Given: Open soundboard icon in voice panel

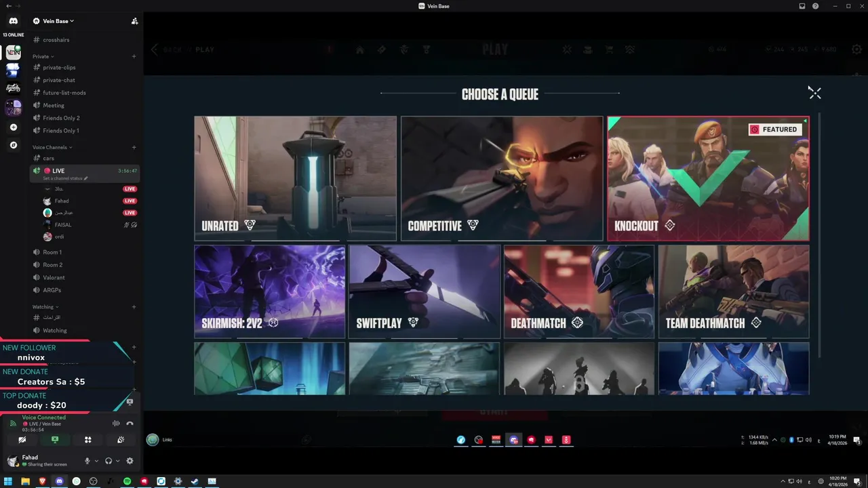Looking at the screenshot, I should [x=121, y=440].
